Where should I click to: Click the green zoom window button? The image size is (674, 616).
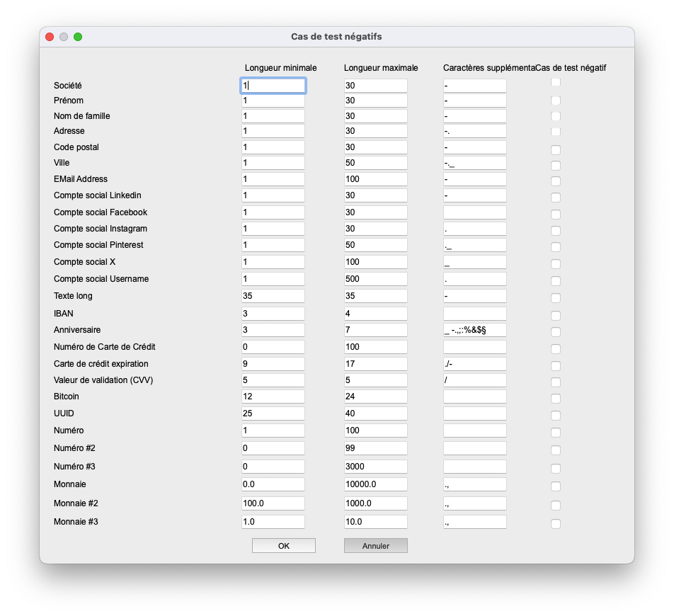[x=78, y=37]
